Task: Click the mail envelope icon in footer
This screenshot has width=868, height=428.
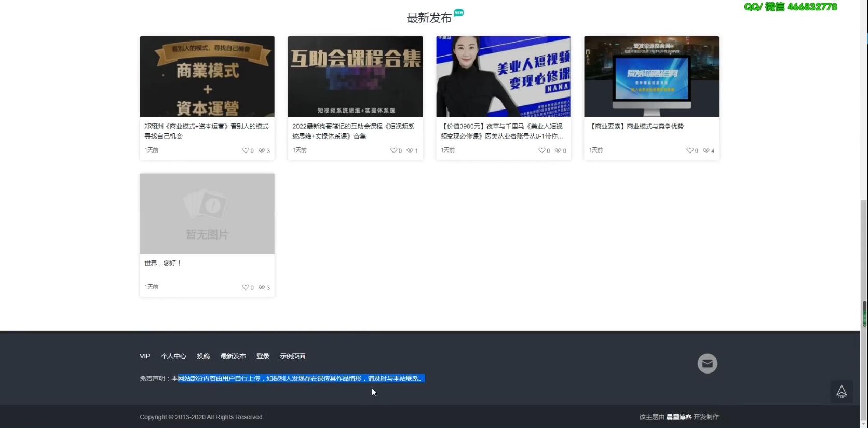Action: tap(707, 364)
